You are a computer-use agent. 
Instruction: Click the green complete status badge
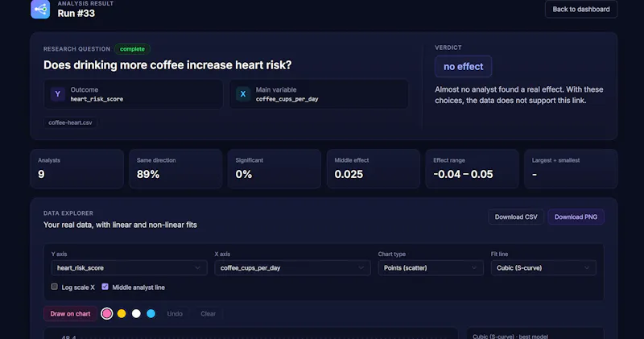pos(132,49)
